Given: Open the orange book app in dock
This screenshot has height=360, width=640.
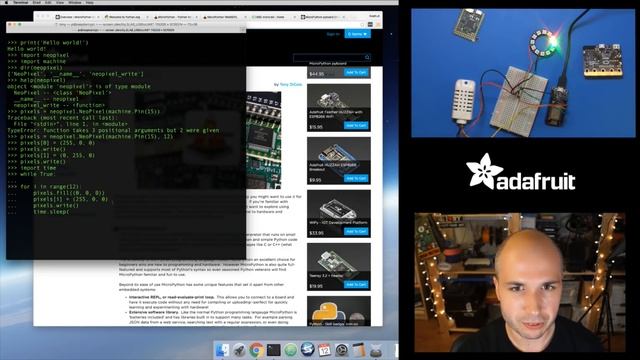Looking at the screenshot, I should [x=358, y=350].
